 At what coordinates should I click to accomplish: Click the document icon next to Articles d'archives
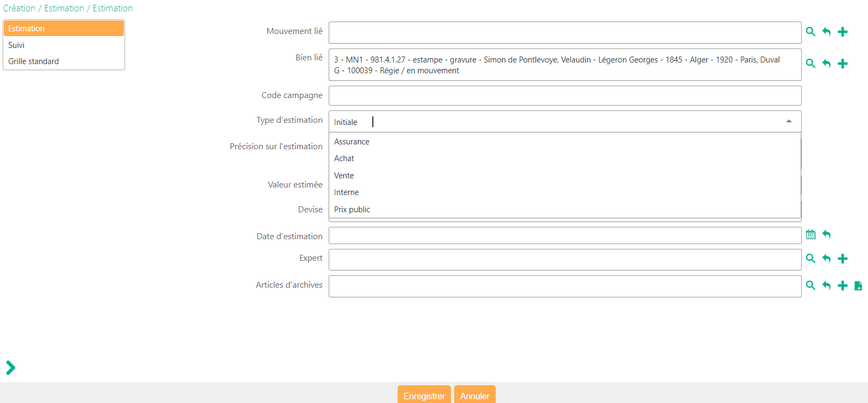pyautogui.click(x=858, y=286)
